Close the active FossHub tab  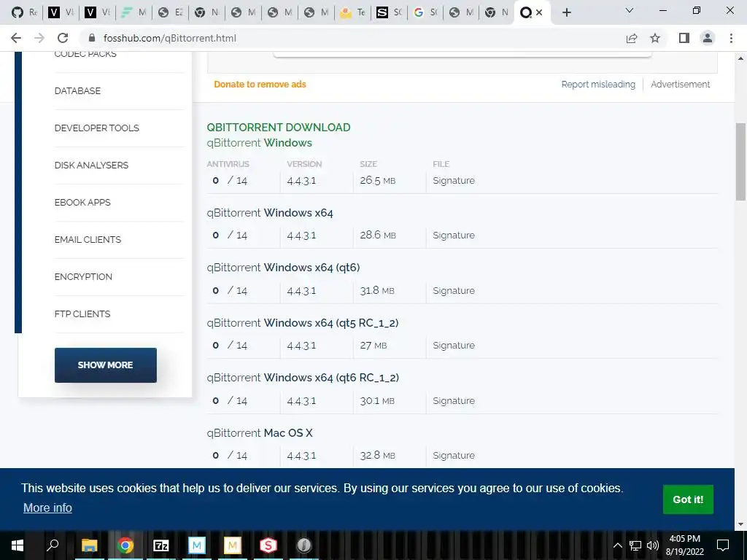(x=539, y=12)
